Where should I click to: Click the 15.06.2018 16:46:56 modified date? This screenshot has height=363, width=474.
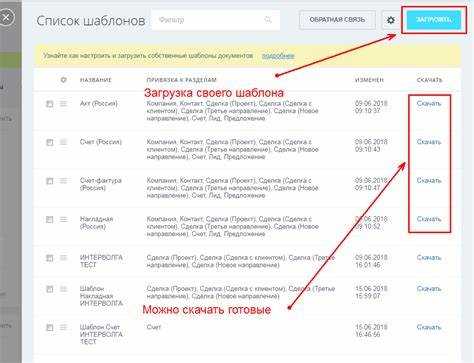point(371,331)
